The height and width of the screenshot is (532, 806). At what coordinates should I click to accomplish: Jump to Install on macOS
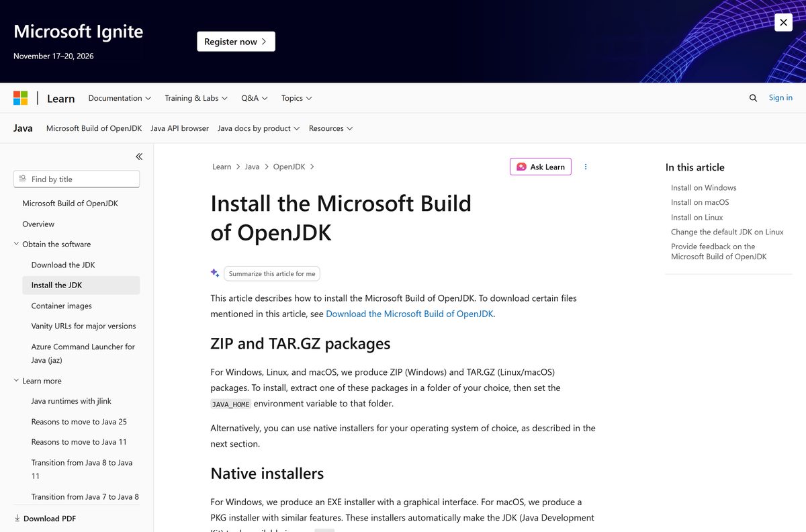[700, 202]
